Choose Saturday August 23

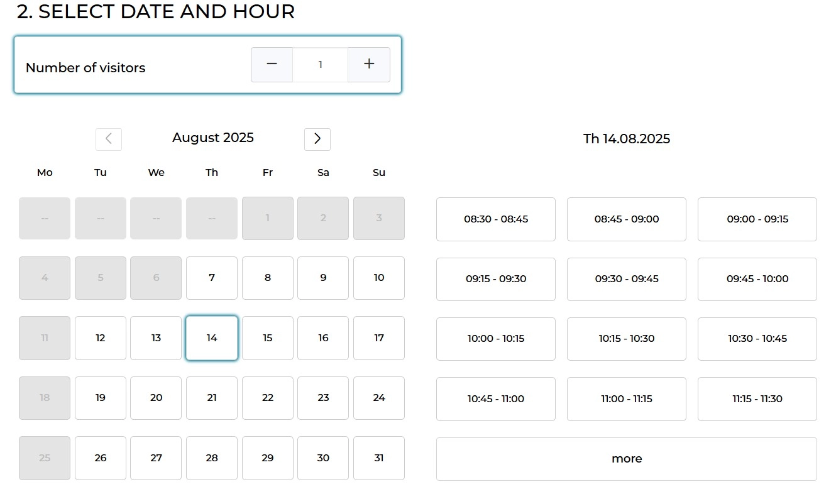click(323, 398)
